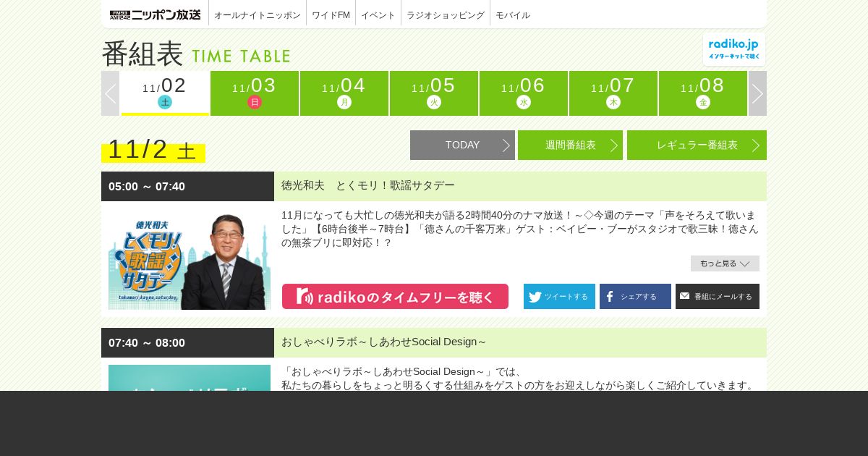
Task: Click the おしゃべりラボ～しあわせSocial Design～ title
Action: click(384, 342)
